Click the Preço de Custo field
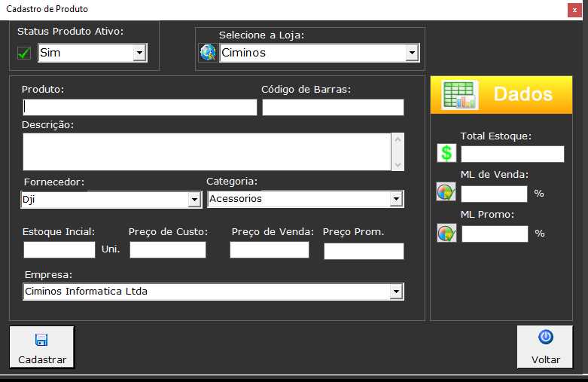588x382 pixels. [x=167, y=249]
